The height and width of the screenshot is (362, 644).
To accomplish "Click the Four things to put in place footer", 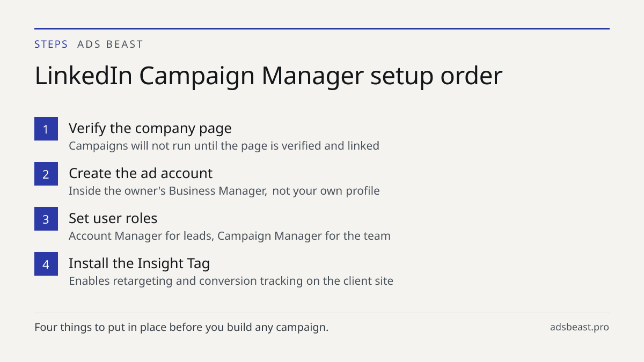I will tap(181, 327).
